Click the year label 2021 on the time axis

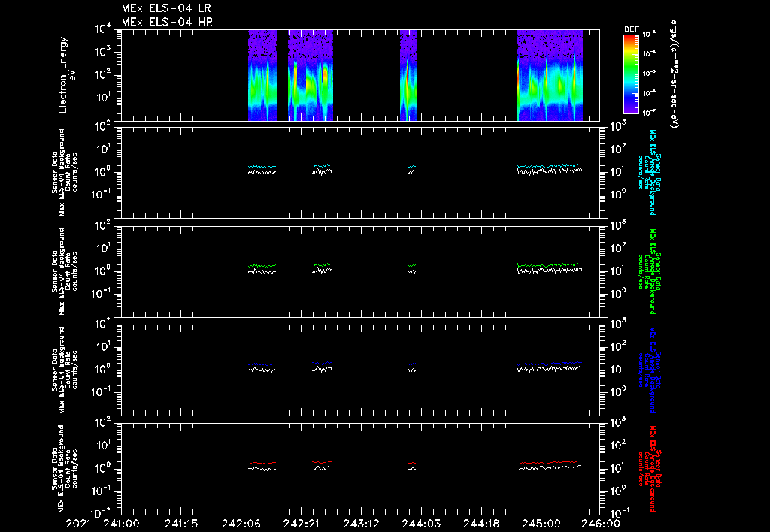[x=78, y=524]
